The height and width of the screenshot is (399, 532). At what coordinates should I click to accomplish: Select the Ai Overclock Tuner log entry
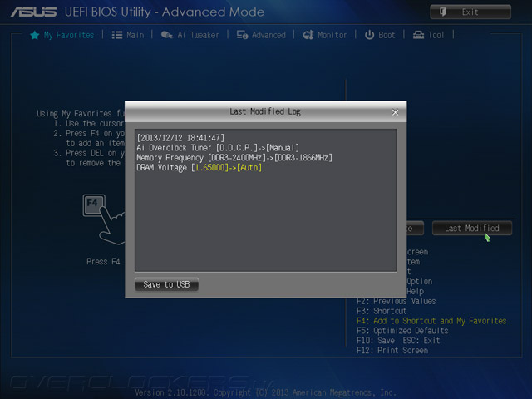(218, 148)
